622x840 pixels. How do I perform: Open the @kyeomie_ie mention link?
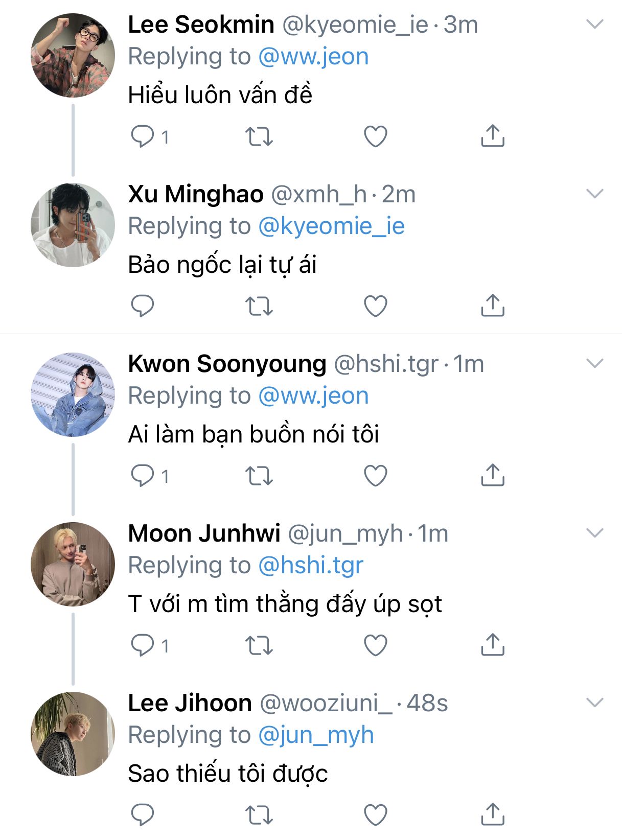click(331, 226)
